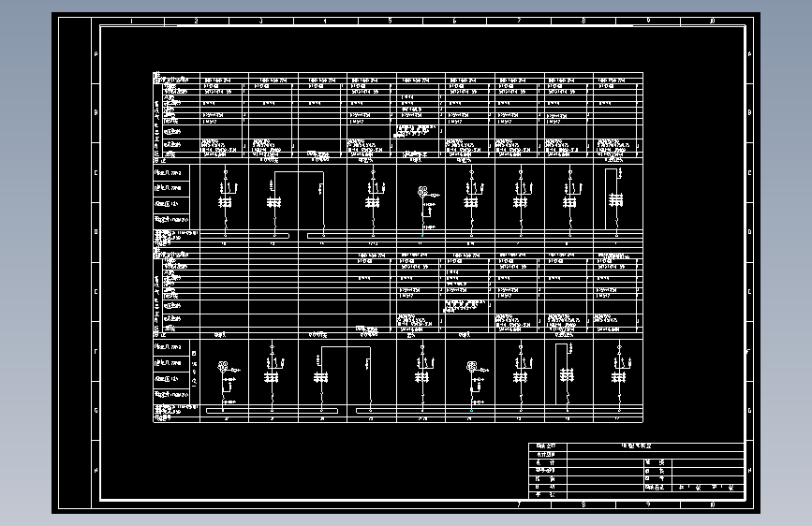
Task: Select the leftmost voltage transformer symbol in the lower schematic row
Action: click(x=223, y=367)
